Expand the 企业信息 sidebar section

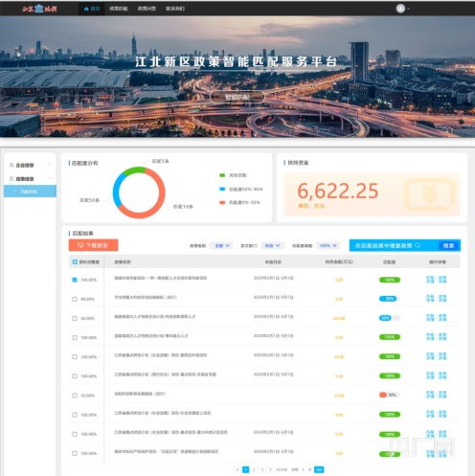coord(30,165)
